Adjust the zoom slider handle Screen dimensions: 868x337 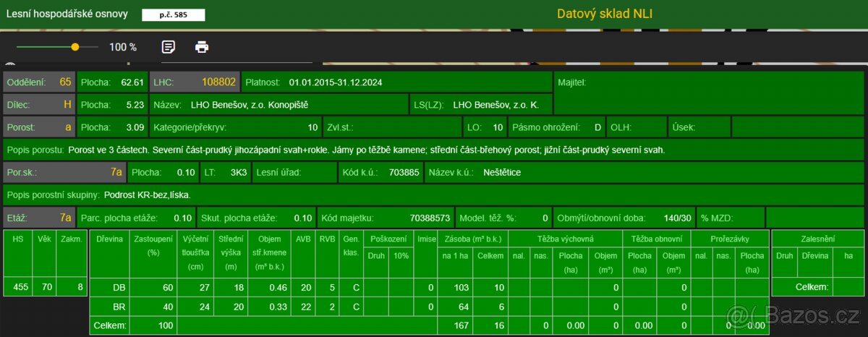tap(75, 47)
